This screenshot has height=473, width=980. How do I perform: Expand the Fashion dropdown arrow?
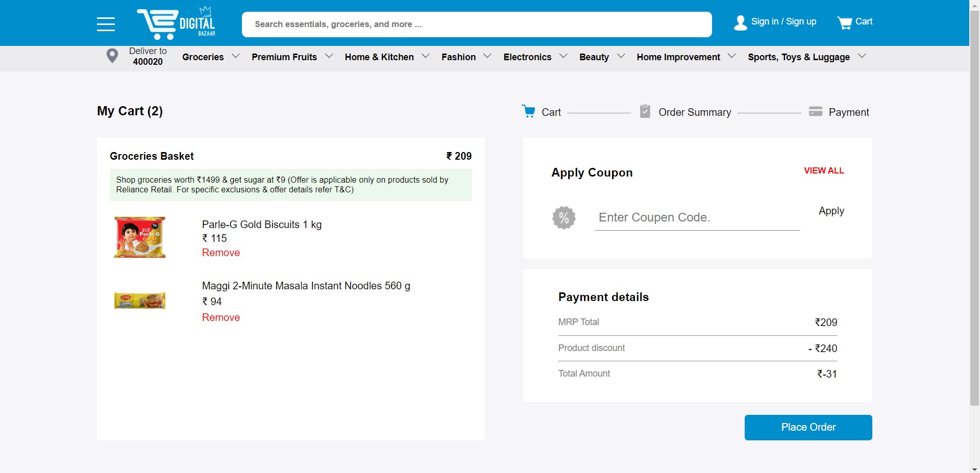coord(487,56)
